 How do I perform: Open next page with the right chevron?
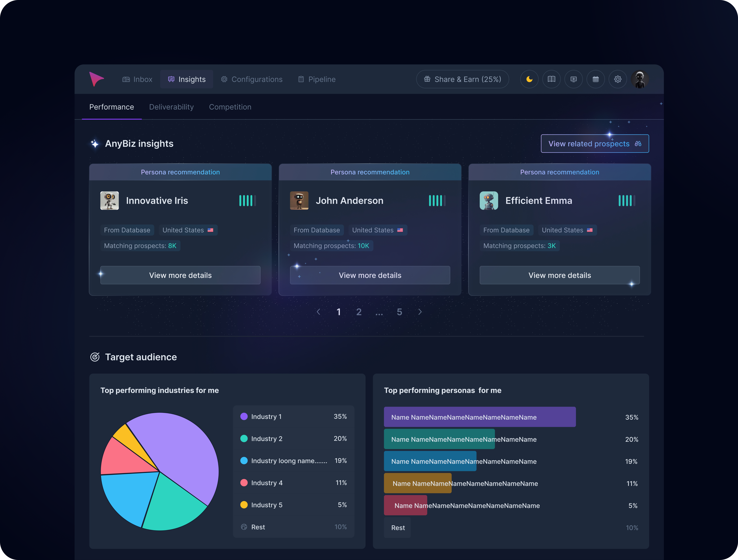[x=420, y=312]
